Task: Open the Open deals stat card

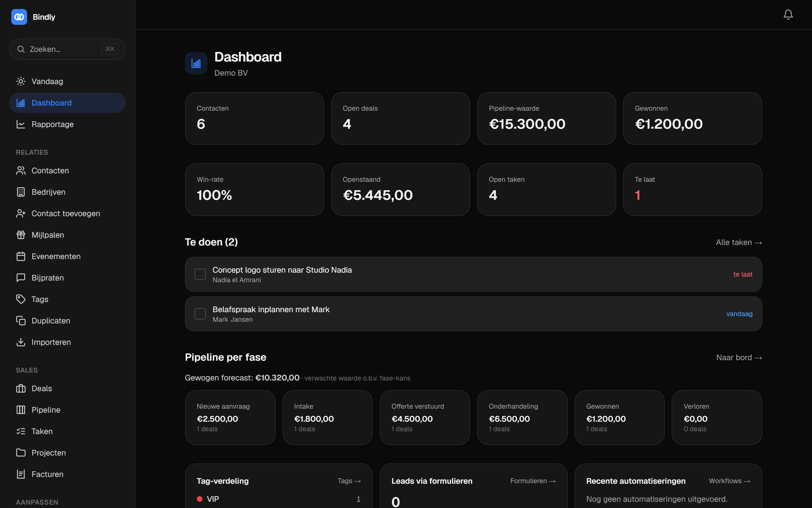Action: (400, 119)
